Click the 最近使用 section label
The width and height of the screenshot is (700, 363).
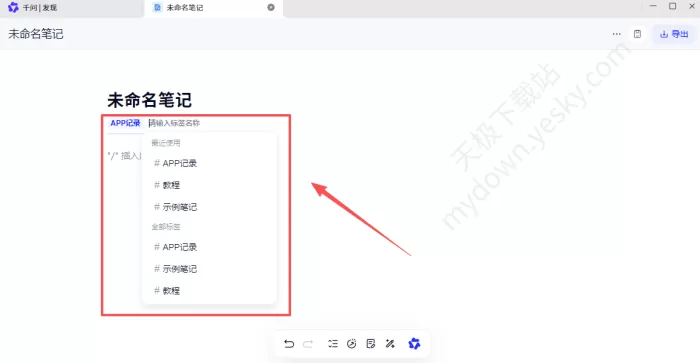click(166, 143)
